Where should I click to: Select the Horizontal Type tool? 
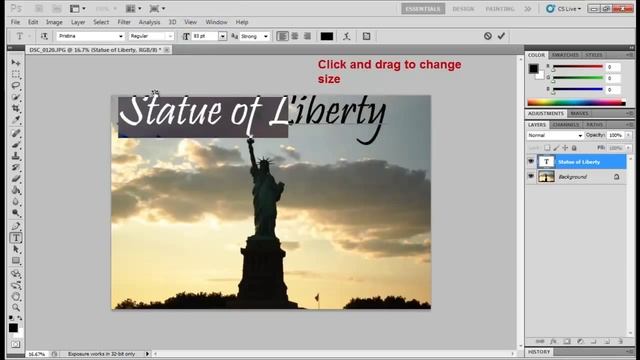16,238
